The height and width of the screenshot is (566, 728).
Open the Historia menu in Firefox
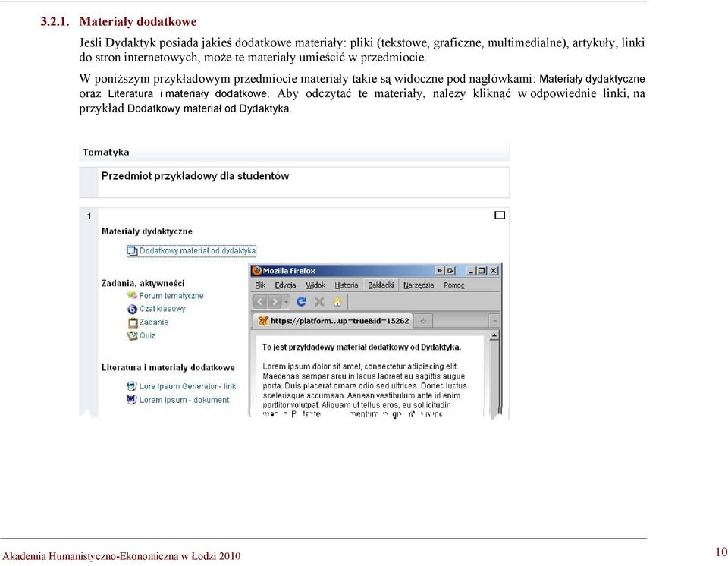(347, 285)
